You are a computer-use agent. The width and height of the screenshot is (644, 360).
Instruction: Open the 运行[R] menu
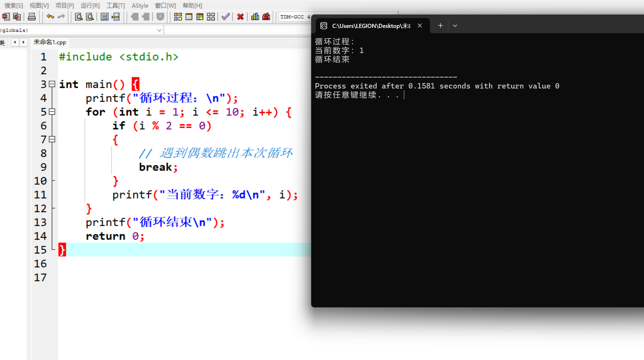90,5
